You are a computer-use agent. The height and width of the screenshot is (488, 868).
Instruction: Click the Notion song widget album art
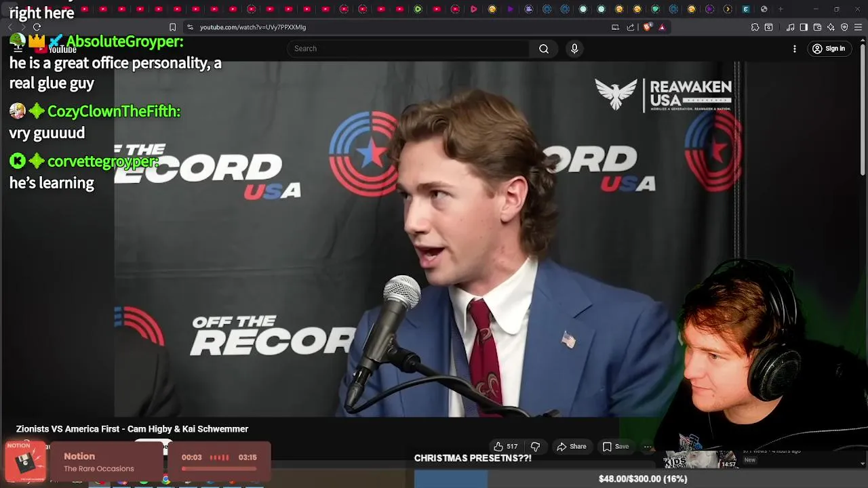pos(26,462)
